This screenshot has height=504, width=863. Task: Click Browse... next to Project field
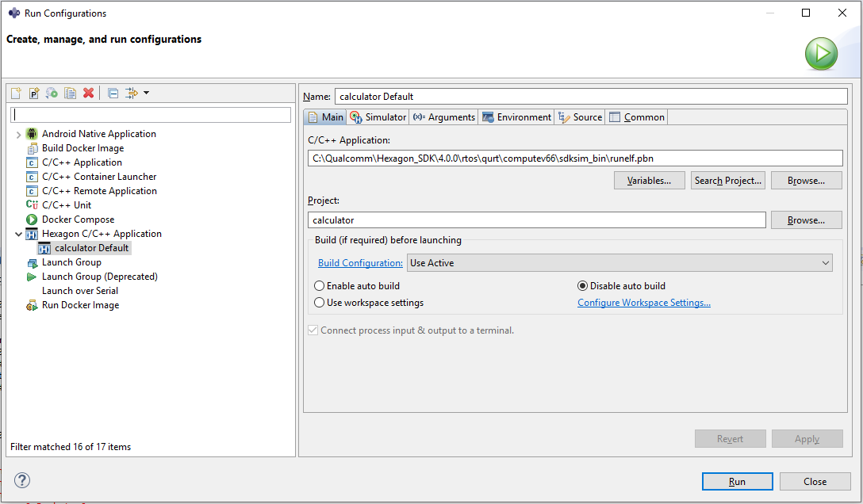pyautogui.click(x=807, y=220)
